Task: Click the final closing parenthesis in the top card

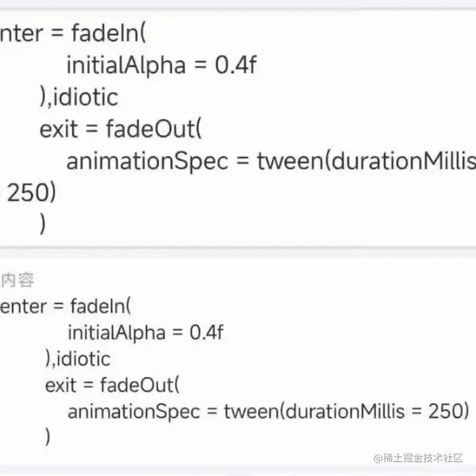Action: pyautogui.click(x=43, y=225)
